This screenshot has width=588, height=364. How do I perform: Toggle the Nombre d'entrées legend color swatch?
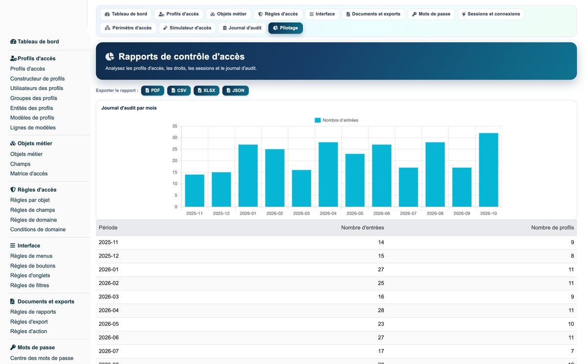pyautogui.click(x=318, y=120)
